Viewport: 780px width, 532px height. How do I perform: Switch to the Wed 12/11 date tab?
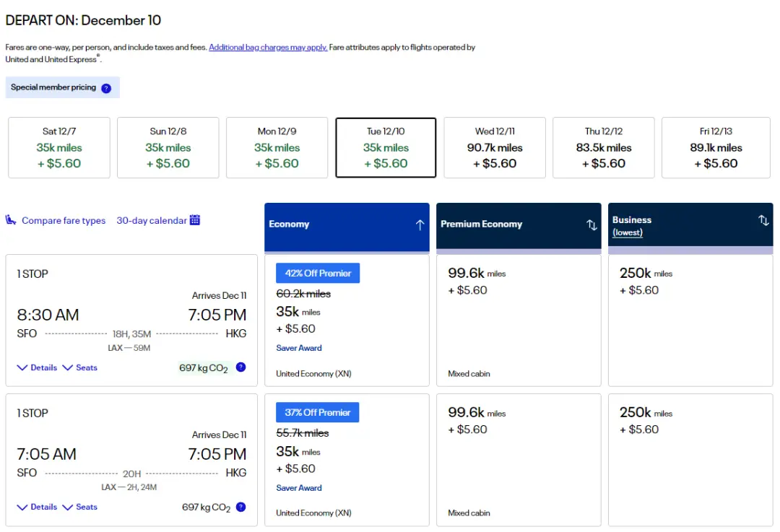pyautogui.click(x=495, y=148)
